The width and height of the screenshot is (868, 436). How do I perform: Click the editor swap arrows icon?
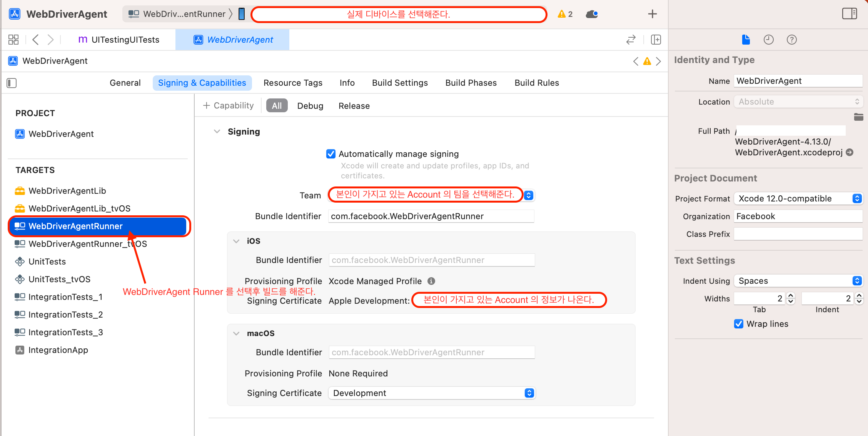pos(631,40)
